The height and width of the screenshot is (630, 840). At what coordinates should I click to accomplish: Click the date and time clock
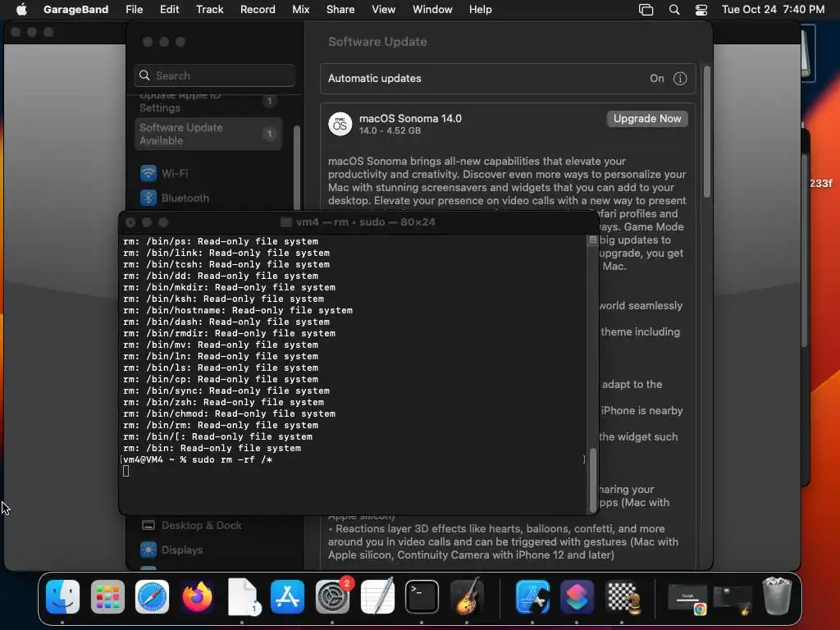point(773,10)
